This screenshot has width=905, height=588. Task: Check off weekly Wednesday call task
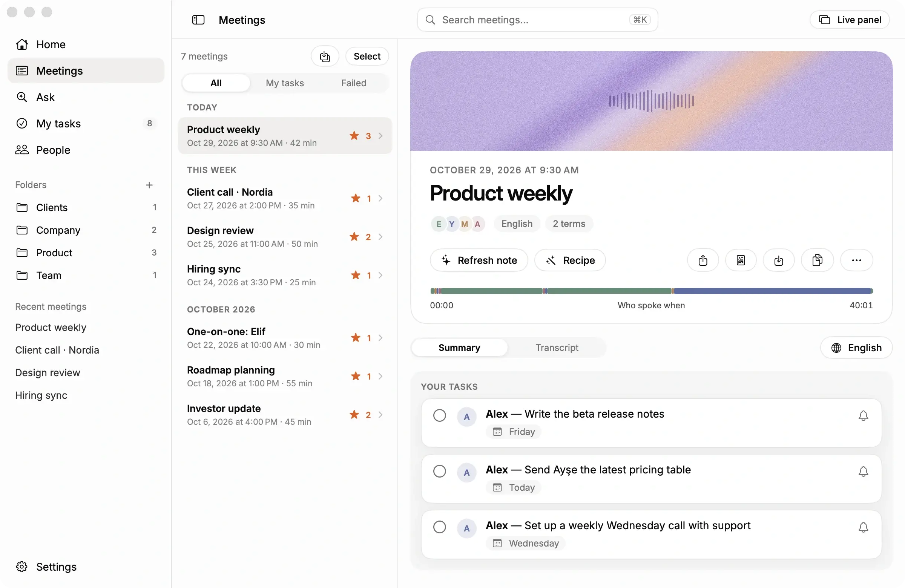440,527
